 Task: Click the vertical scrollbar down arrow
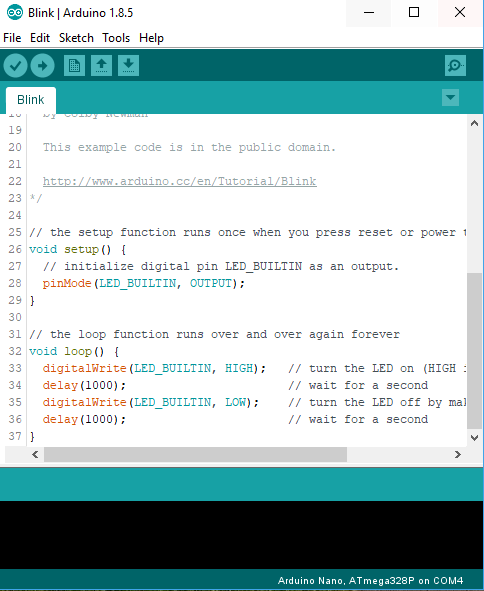click(x=475, y=438)
